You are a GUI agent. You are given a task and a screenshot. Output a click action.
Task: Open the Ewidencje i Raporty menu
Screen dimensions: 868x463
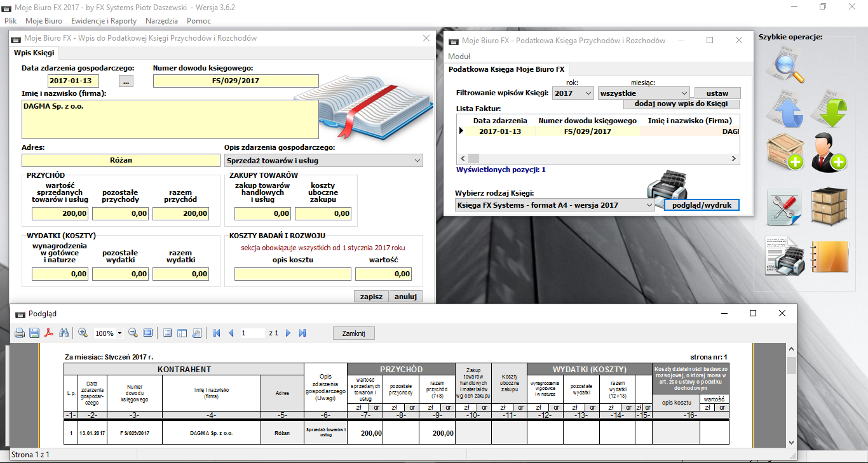click(104, 21)
